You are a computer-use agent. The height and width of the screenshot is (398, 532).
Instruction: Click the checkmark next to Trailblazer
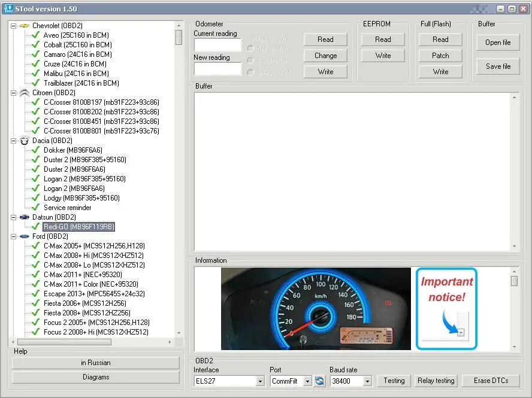35,83
